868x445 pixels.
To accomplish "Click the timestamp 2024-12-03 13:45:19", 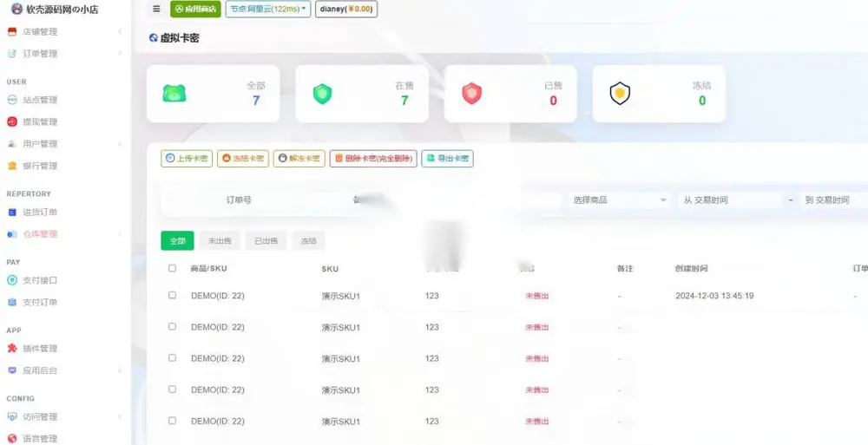I will pos(714,296).
